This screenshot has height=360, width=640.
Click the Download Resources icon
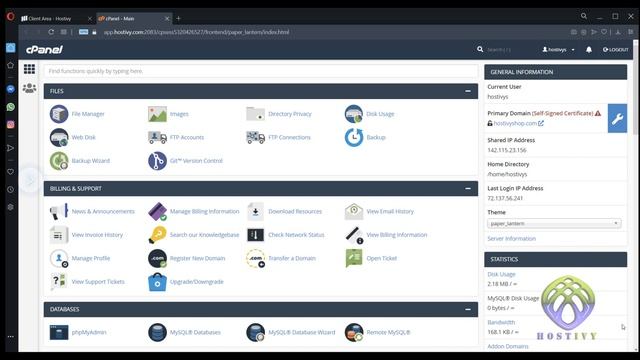256,211
